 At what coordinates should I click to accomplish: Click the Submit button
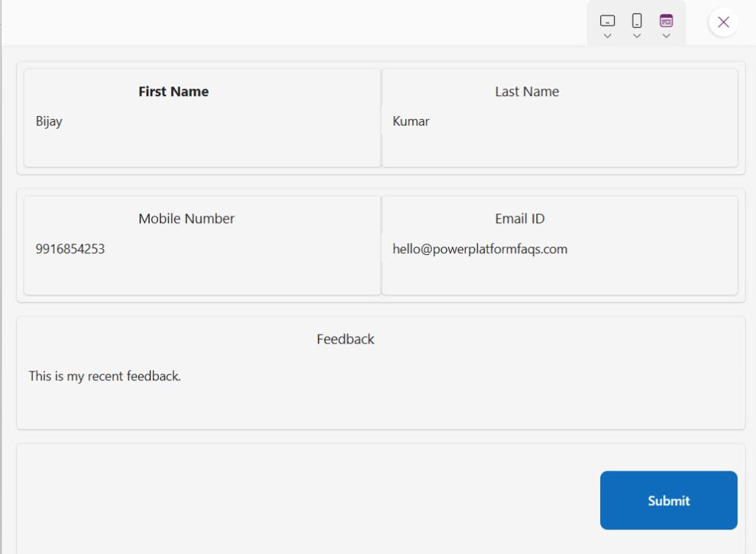coord(668,500)
